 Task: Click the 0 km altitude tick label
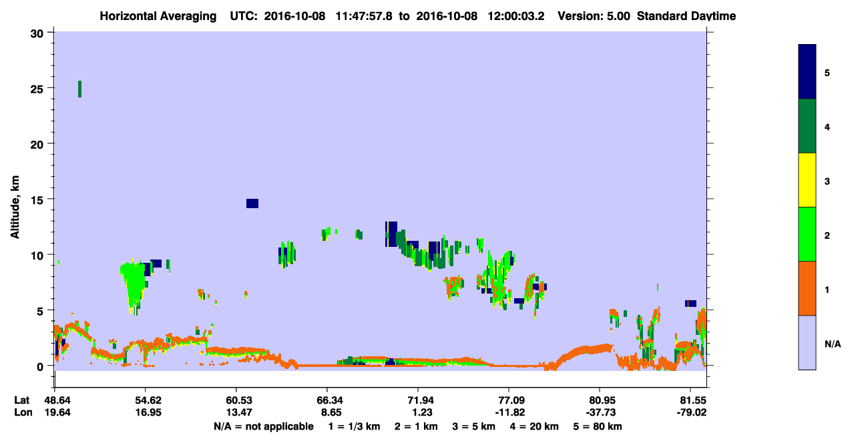coord(41,366)
